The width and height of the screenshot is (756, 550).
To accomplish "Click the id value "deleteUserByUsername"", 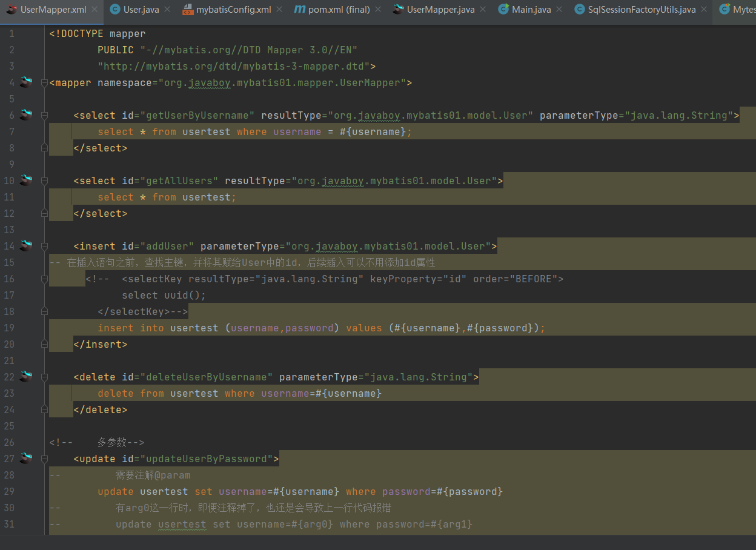I will coord(207,377).
